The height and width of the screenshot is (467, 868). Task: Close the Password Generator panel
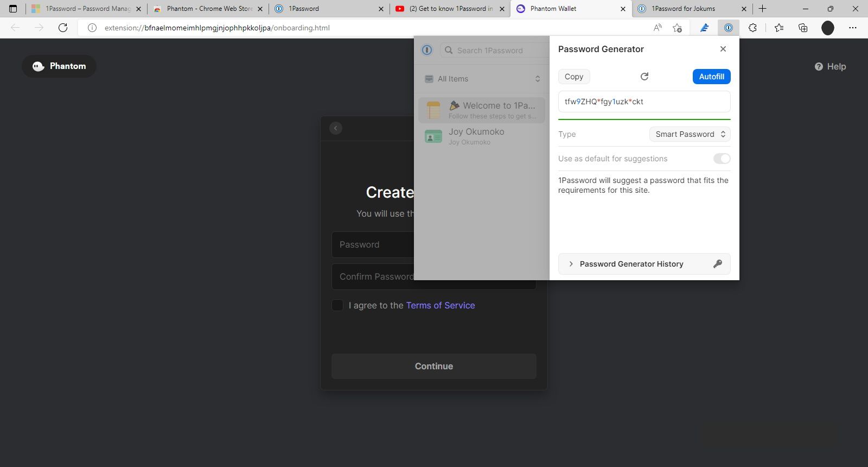click(x=723, y=49)
